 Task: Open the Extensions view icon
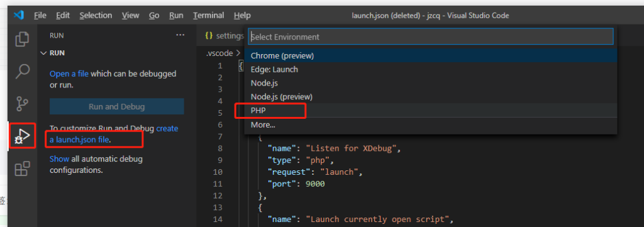tap(22, 169)
